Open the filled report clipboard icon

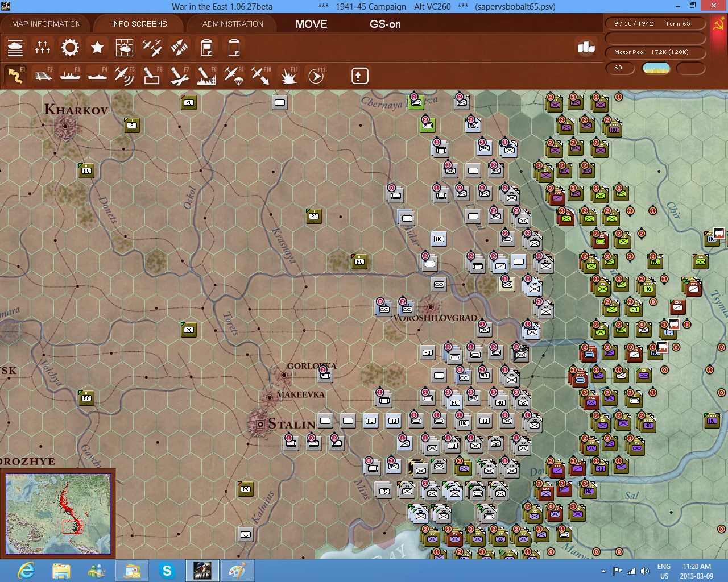pyautogui.click(x=206, y=48)
